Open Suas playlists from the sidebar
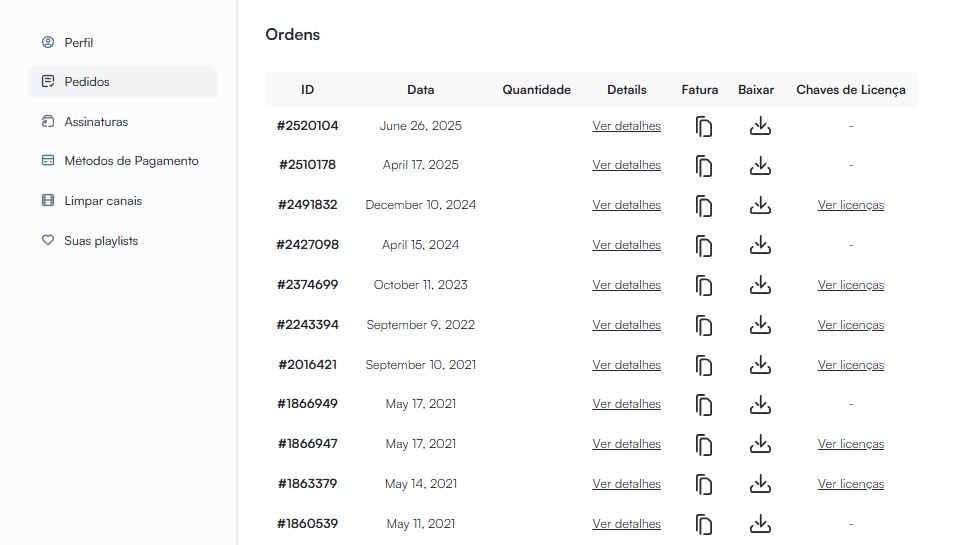977x545 pixels. point(101,241)
